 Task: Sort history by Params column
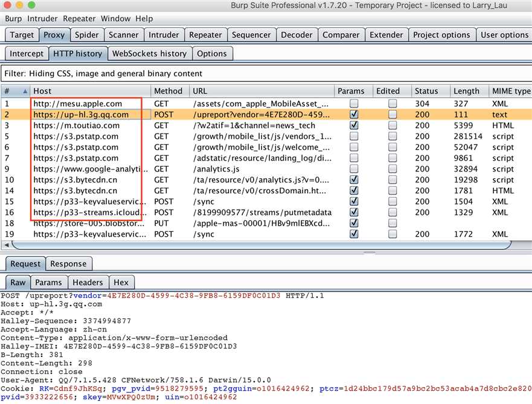tap(353, 91)
